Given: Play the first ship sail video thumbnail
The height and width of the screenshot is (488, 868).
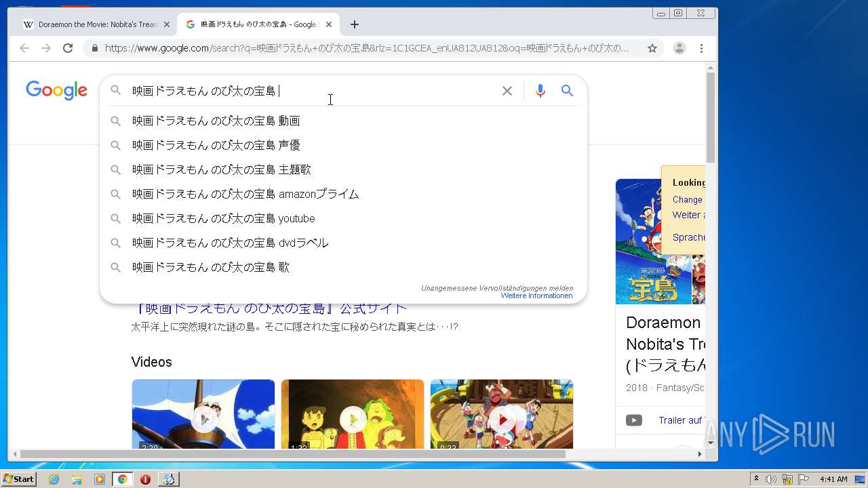Looking at the screenshot, I should coord(203,414).
